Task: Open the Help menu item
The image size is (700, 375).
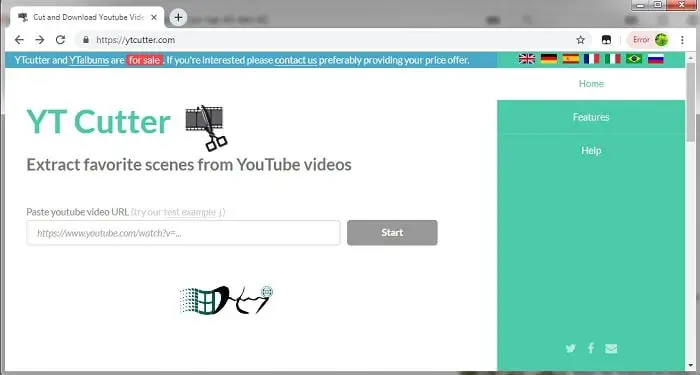Action: coord(591,150)
